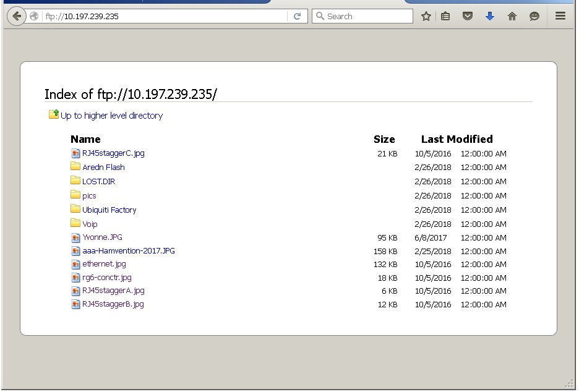Image resolution: width=579 pixels, height=392 pixels.
Task: Click the smiley chat icon in toolbar
Action: click(x=534, y=17)
